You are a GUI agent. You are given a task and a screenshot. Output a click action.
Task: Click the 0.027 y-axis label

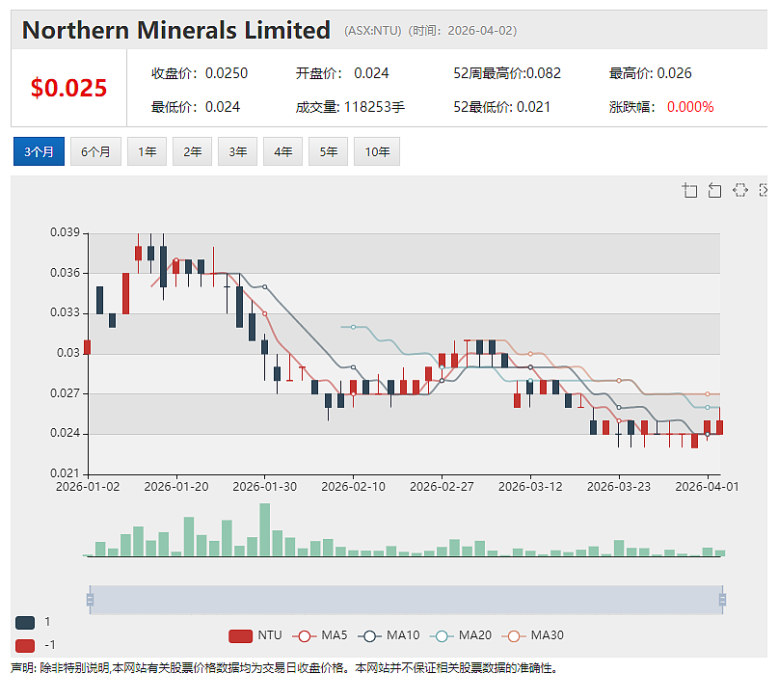click(65, 393)
